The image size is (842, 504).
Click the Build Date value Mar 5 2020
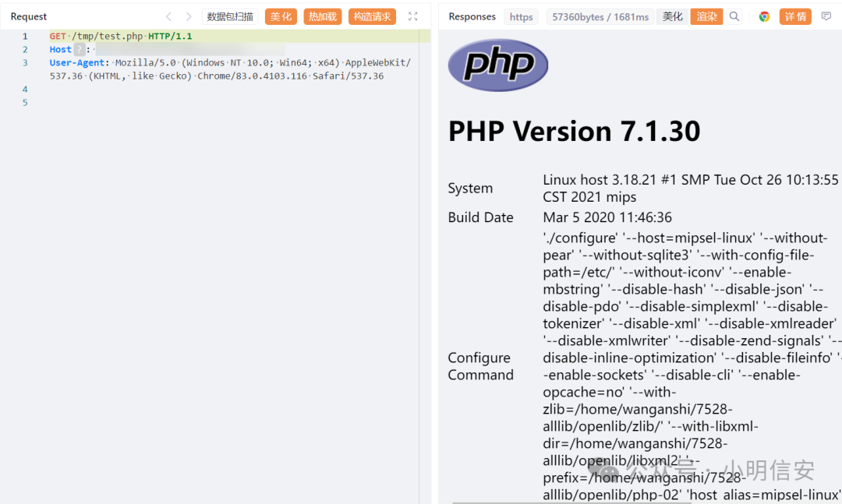click(x=607, y=217)
